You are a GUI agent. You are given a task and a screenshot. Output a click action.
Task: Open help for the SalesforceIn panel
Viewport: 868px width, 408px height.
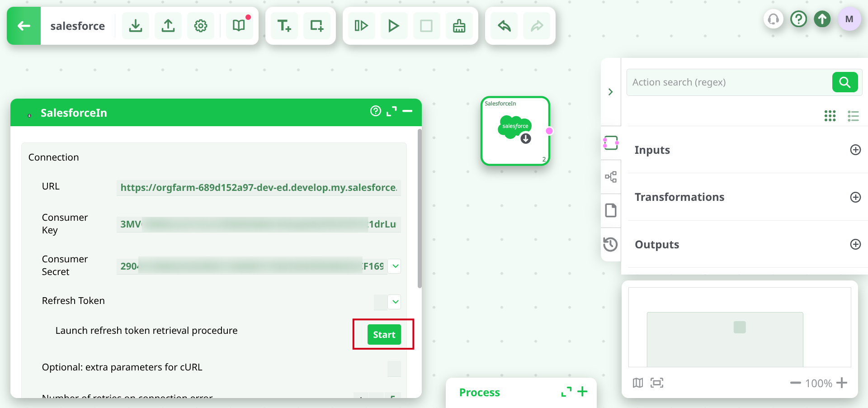[376, 111]
